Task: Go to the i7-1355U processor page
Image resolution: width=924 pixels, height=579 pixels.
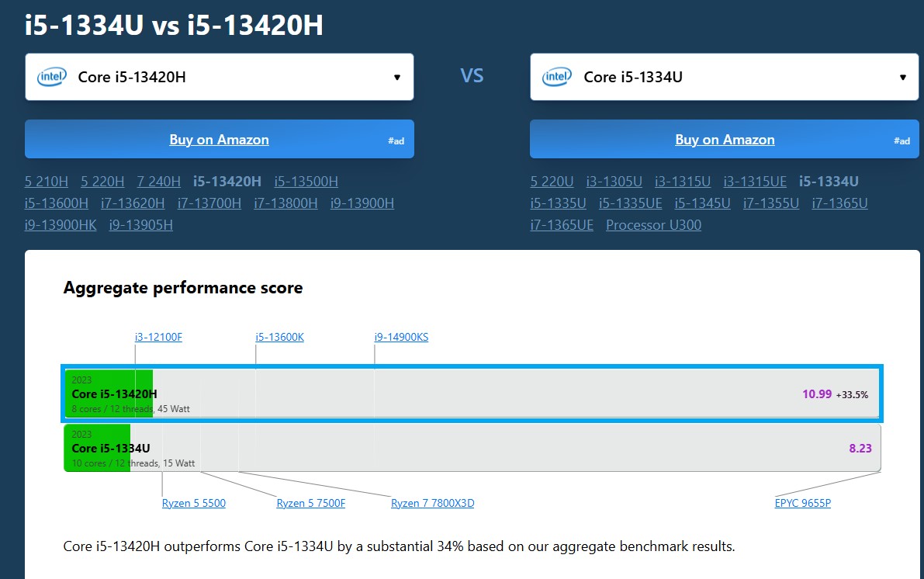Action: click(771, 203)
